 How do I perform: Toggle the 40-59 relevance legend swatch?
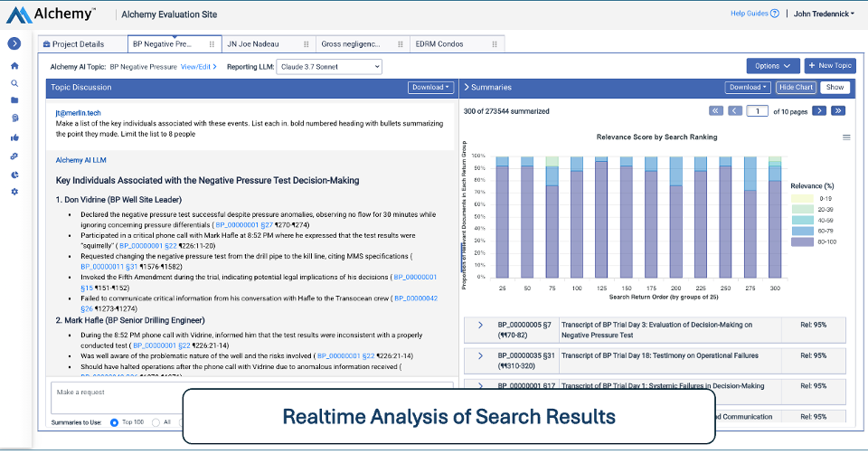pyautogui.click(x=802, y=221)
